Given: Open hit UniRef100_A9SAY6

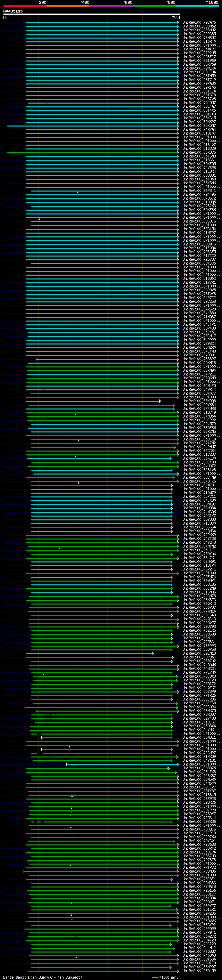Looking at the screenshot, I should pyautogui.click(x=199, y=23).
